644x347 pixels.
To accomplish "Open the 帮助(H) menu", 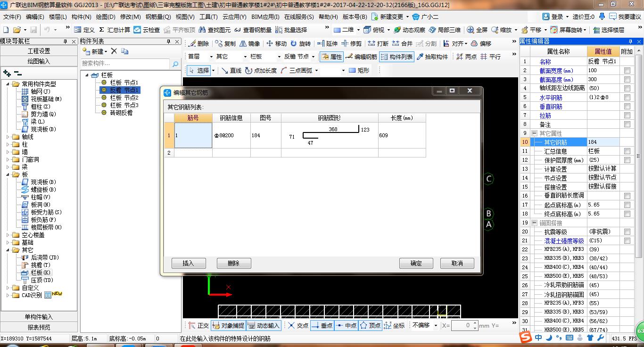I will 329,17.
